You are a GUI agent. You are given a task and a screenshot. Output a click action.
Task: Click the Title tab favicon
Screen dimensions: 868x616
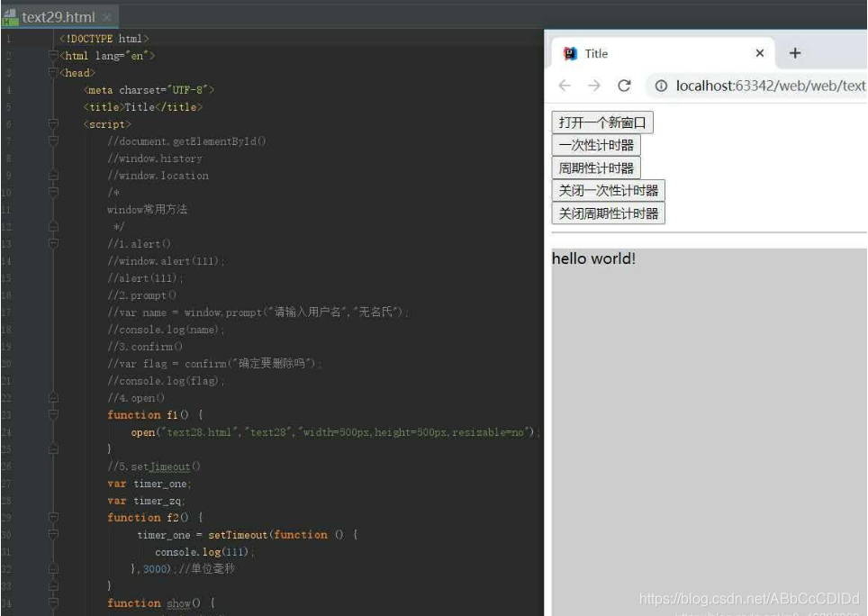[570, 53]
